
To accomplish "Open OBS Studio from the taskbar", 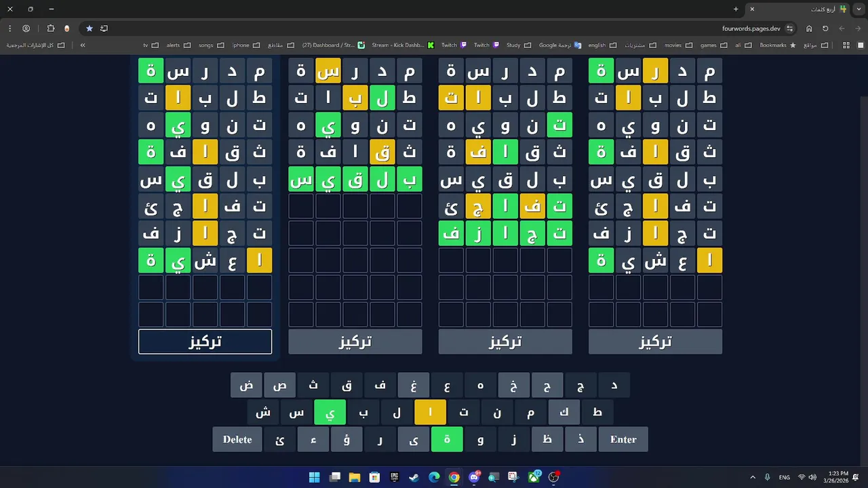I will tap(553, 477).
